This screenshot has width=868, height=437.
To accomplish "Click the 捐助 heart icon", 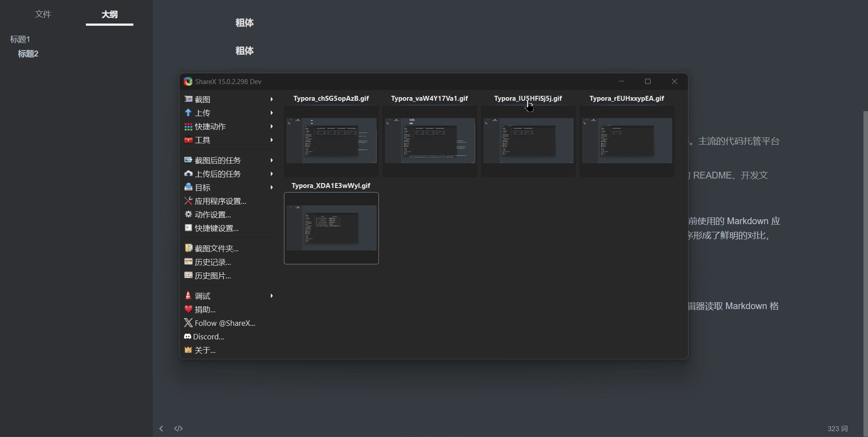I will coord(189,309).
